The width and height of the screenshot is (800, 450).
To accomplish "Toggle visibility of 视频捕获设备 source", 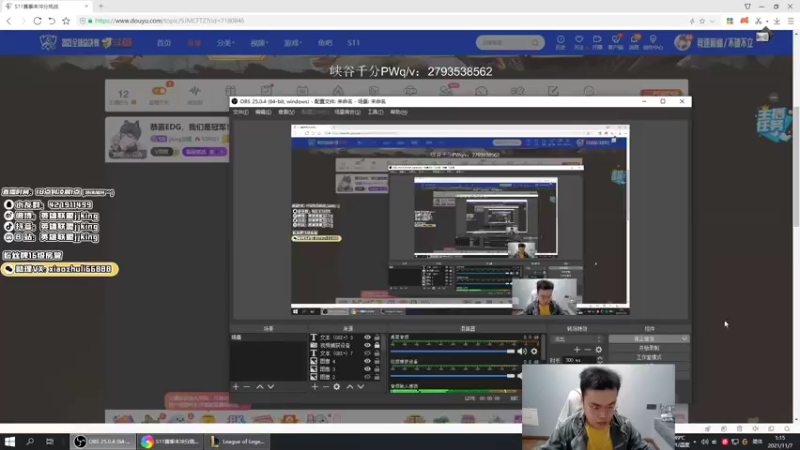I will 367,345.
